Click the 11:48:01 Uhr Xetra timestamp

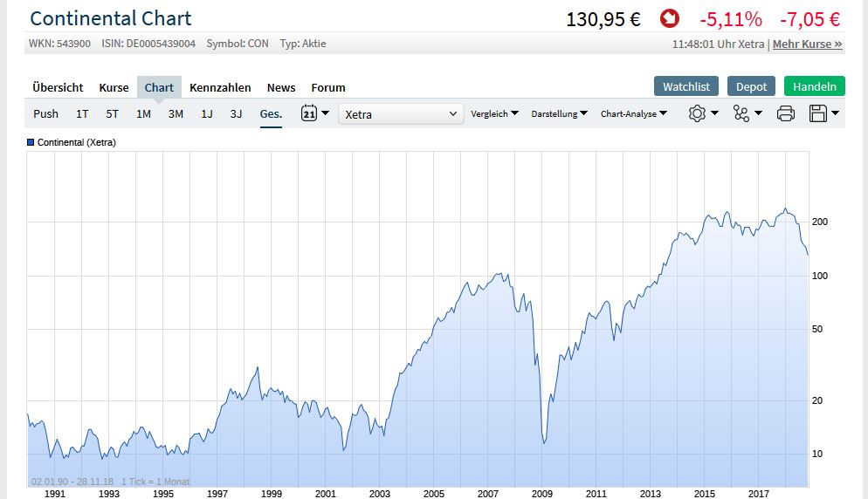(718, 44)
